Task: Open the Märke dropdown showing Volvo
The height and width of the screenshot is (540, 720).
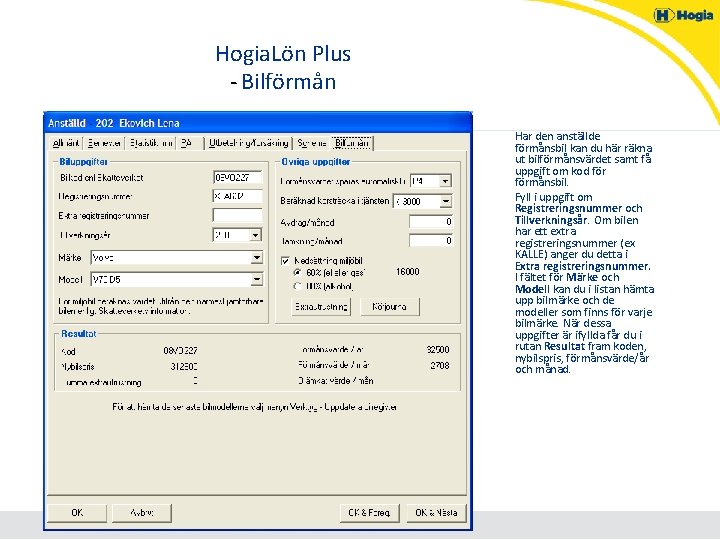Action: 257,258
